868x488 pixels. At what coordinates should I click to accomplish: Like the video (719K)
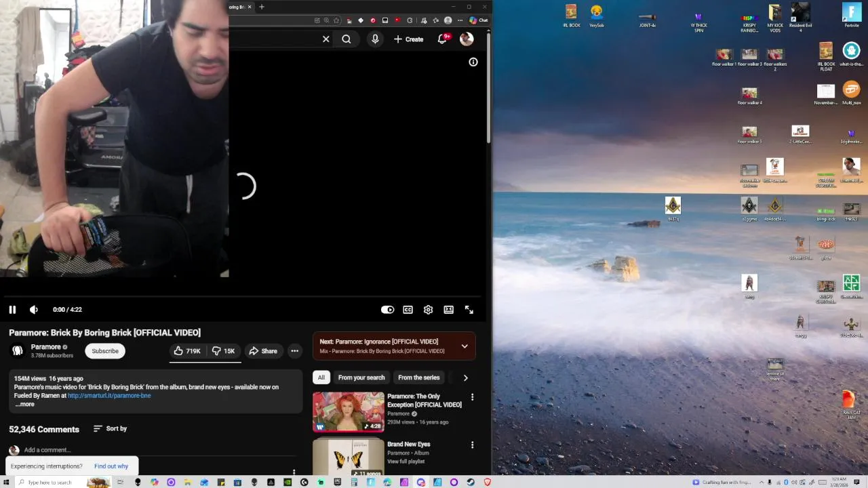click(x=187, y=351)
